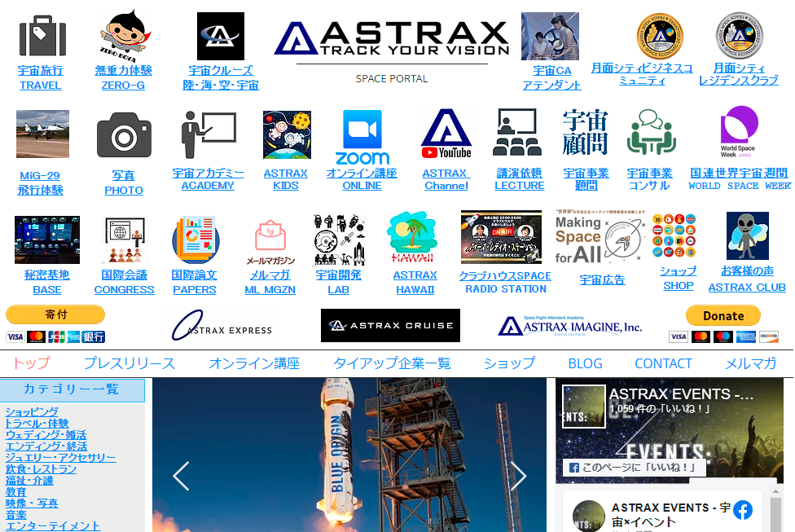
Task: Open the Shop colorful icons grid
Action: pyautogui.click(x=674, y=235)
